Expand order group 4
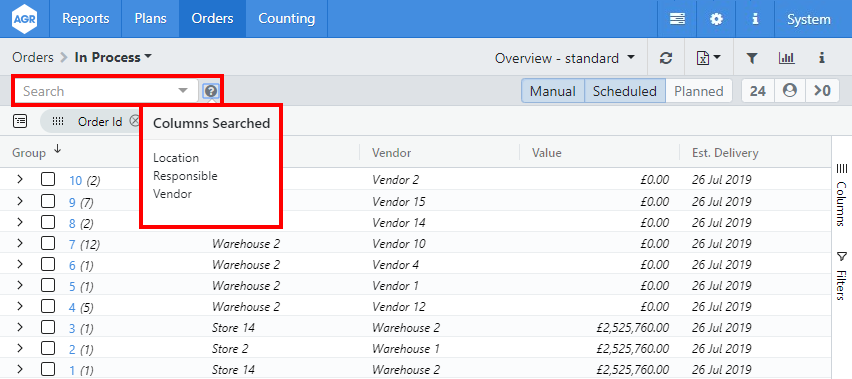This screenshot has height=379, width=852. (x=20, y=306)
